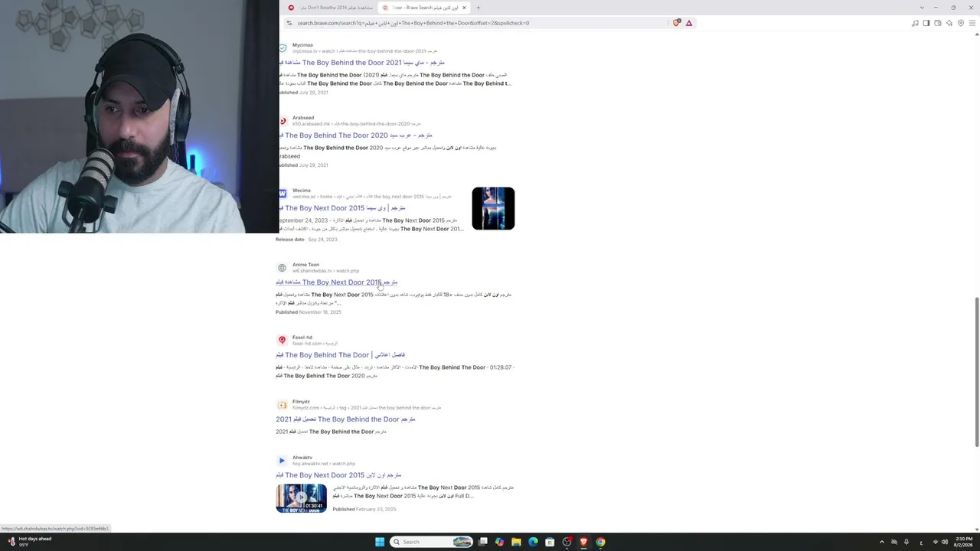Open Wecima result The Boy Next Door 2015
Screen dimensions: 980x551
click(x=342, y=208)
